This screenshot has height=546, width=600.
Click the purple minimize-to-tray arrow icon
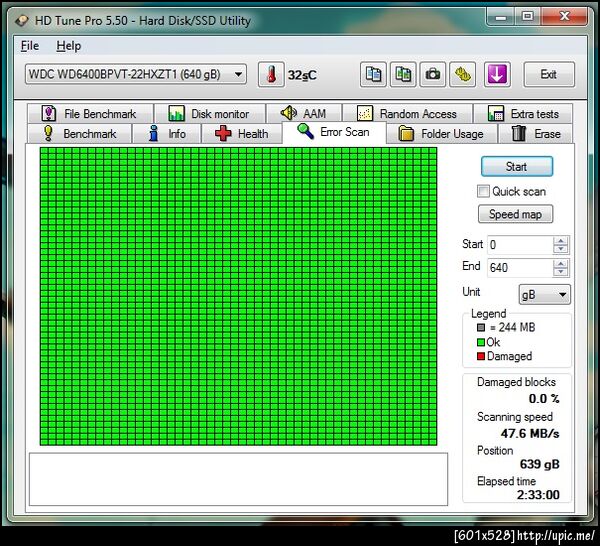497,74
